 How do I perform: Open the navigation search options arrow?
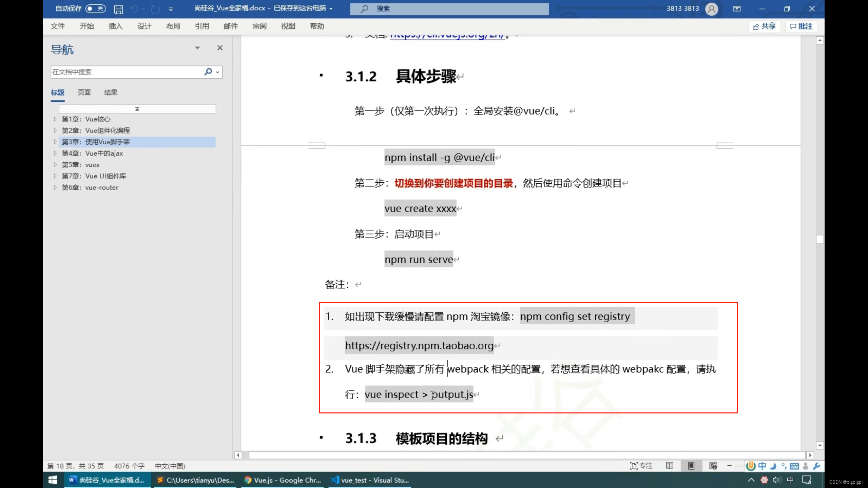click(x=217, y=72)
